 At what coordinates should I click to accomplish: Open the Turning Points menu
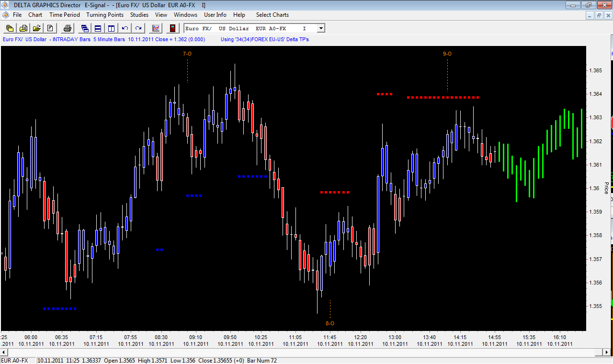pyautogui.click(x=105, y=15)
